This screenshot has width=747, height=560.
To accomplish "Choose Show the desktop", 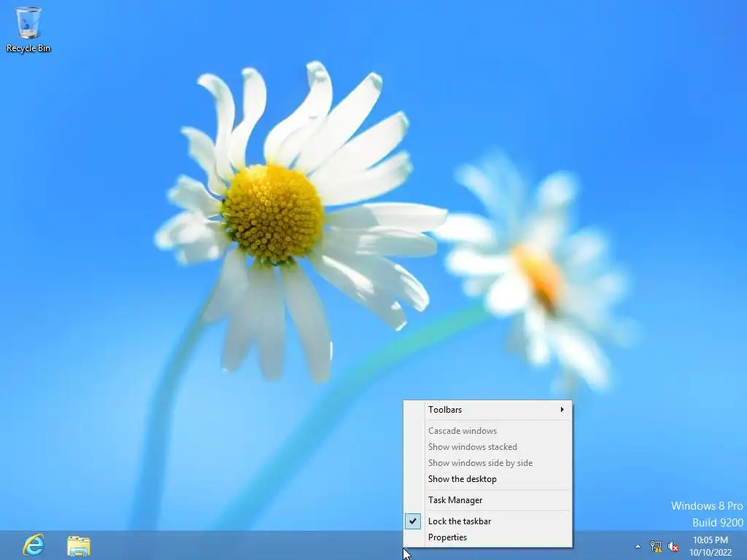I will (x=488, y=479).
